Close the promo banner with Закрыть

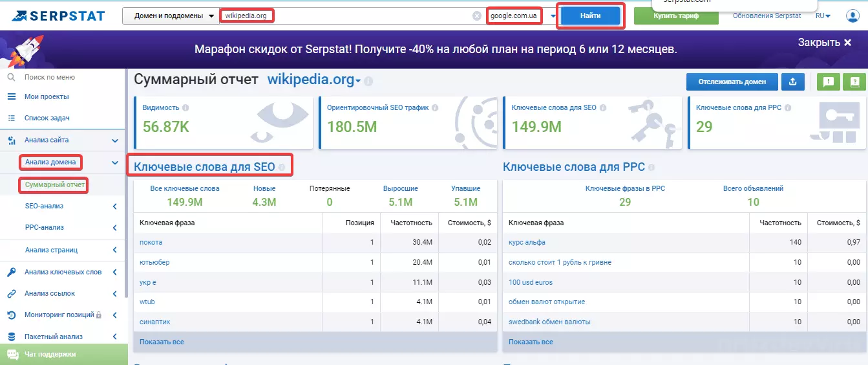click(825, 42)
